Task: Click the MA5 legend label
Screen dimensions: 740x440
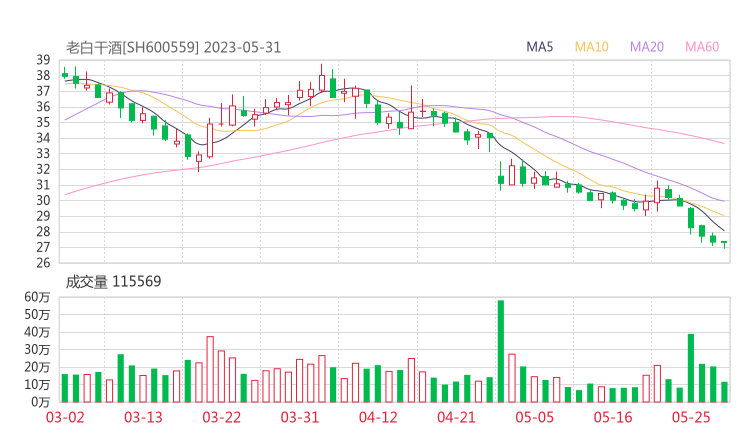Action: click(539, 47)
